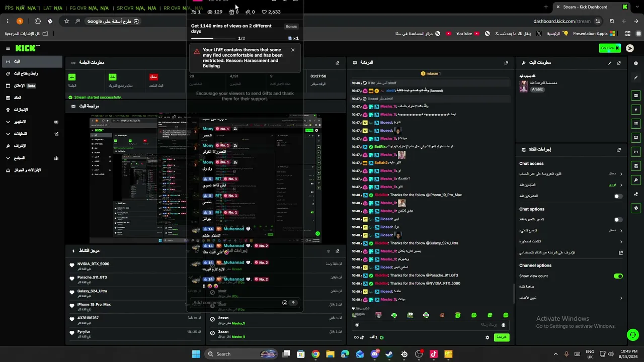Image resolution: width=644 pixels, height=362 pixels.
Task: Pop out the معلومات الجلسة panel
Action: [337, 63]
